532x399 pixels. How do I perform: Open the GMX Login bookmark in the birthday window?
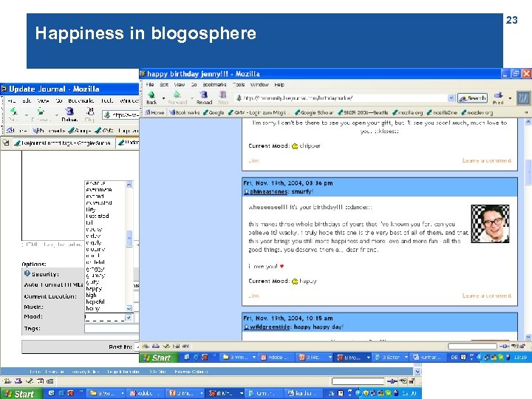(x=258, y=112)
